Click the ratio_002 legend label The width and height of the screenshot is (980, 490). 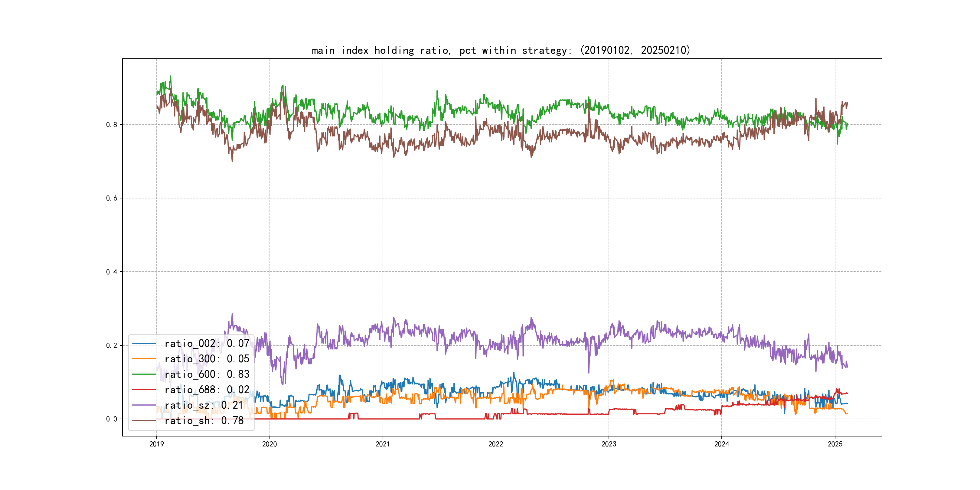[x=207, y=344]
